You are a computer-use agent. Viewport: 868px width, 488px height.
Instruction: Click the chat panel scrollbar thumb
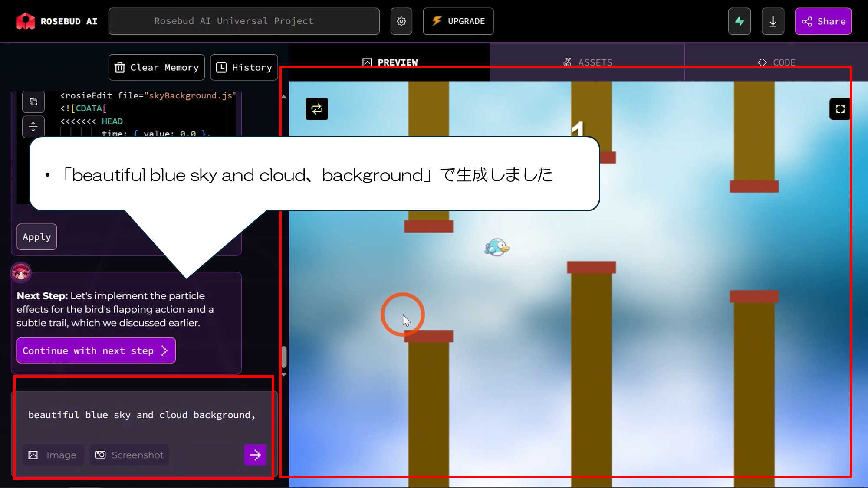[x=284, y=357]
